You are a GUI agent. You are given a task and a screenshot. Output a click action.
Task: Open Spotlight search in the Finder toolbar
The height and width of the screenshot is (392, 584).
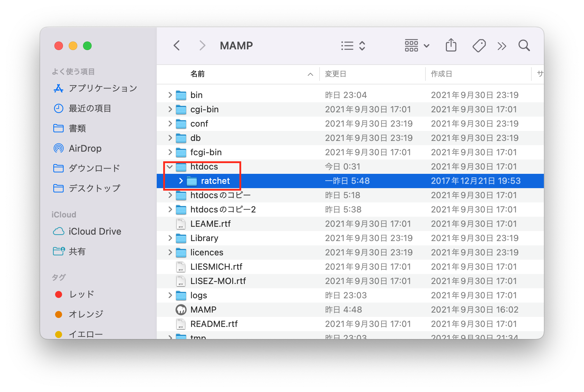coord(524,45)
